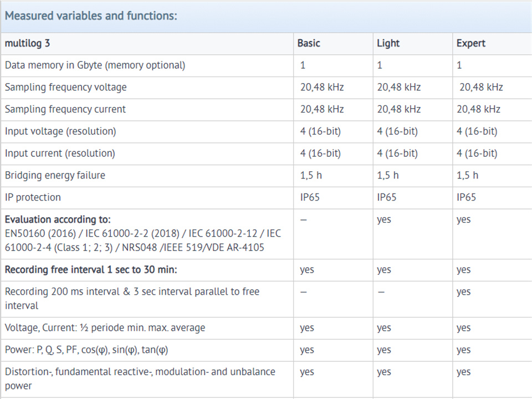Click Data memory value under Light
Screen dimensions: 532x399
tap(380, 65)
